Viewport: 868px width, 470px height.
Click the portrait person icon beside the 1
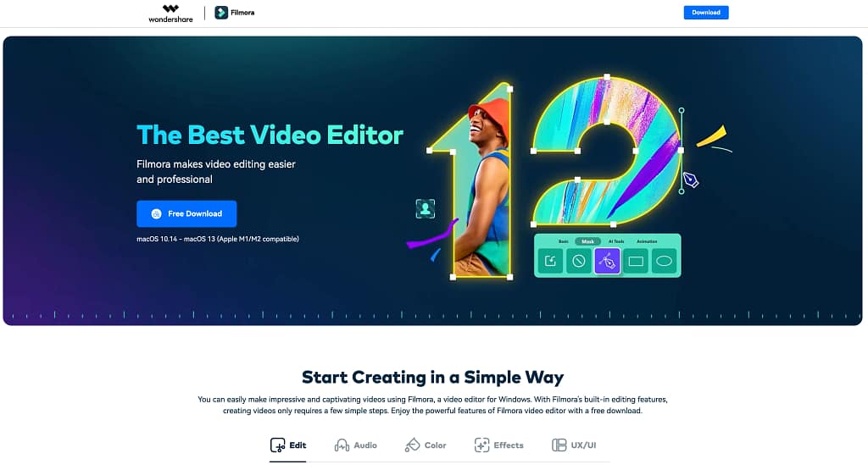click(x=425, y=208)
